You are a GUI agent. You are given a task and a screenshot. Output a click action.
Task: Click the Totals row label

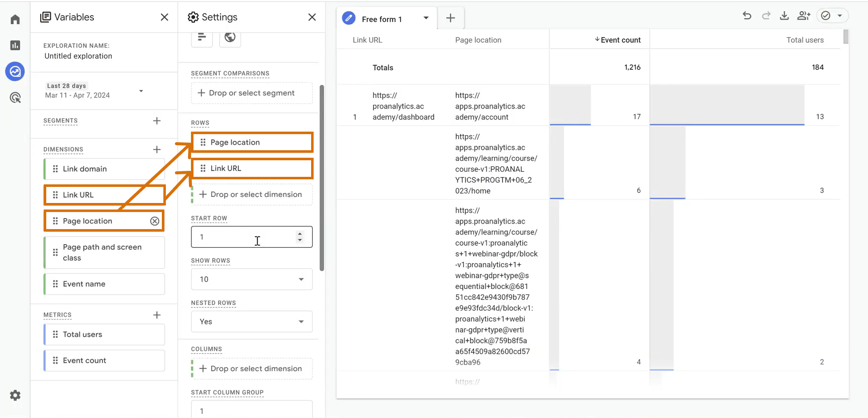click(383, 67)
